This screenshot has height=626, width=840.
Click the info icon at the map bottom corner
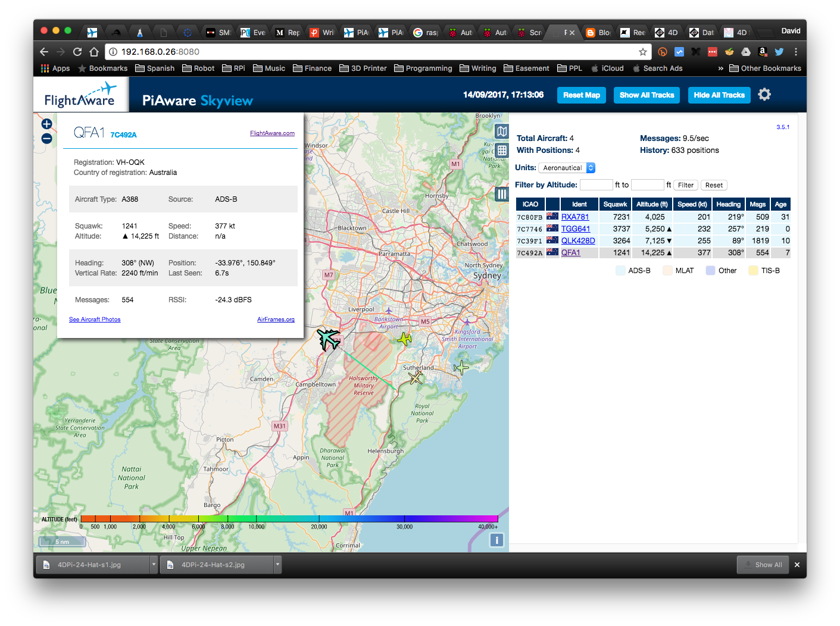[496, 540]
